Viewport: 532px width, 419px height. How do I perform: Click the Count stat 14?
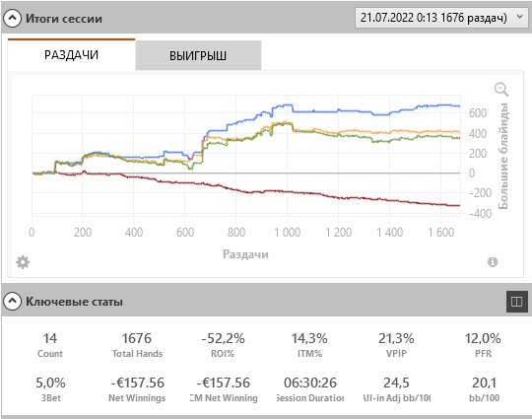(x=50, y=345)
